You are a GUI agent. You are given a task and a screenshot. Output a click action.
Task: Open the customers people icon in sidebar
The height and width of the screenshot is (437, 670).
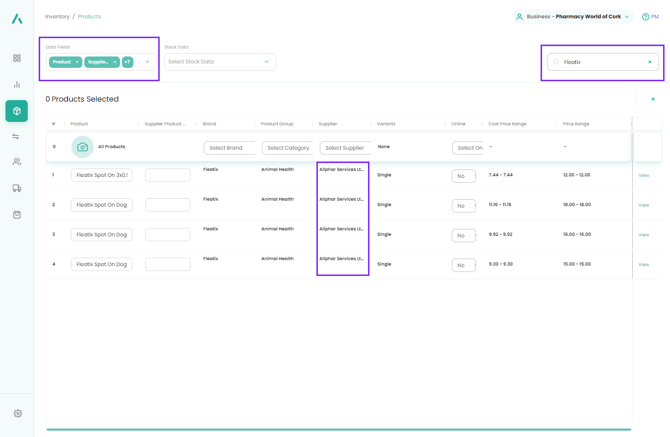[x=17, y=162]
